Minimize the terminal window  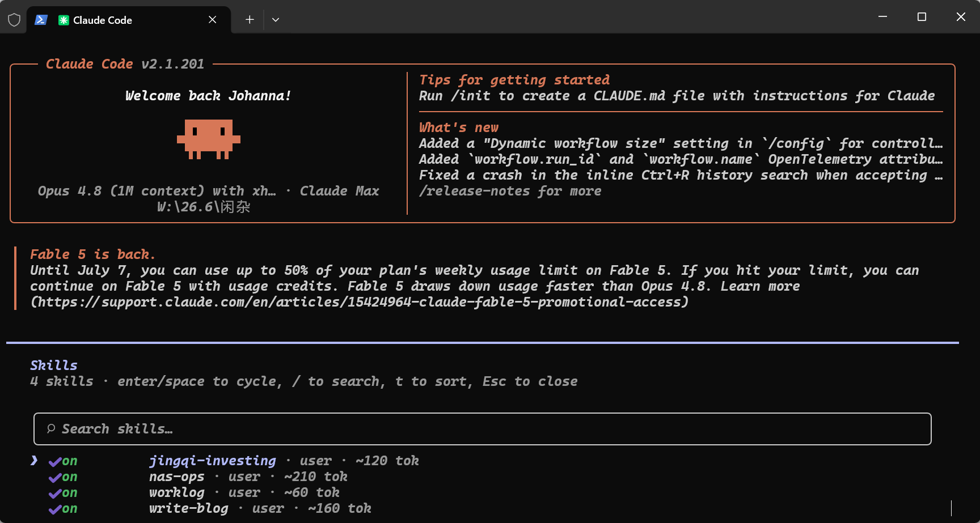coord(882,17)
